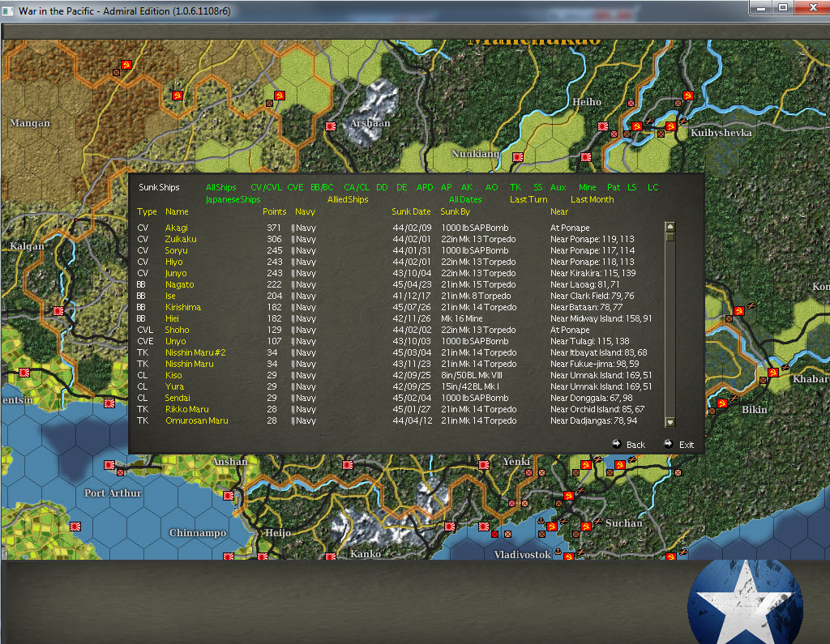The image size is (830, 644).
Task: Filter list to APD ships
Action: tap(425, 187)
